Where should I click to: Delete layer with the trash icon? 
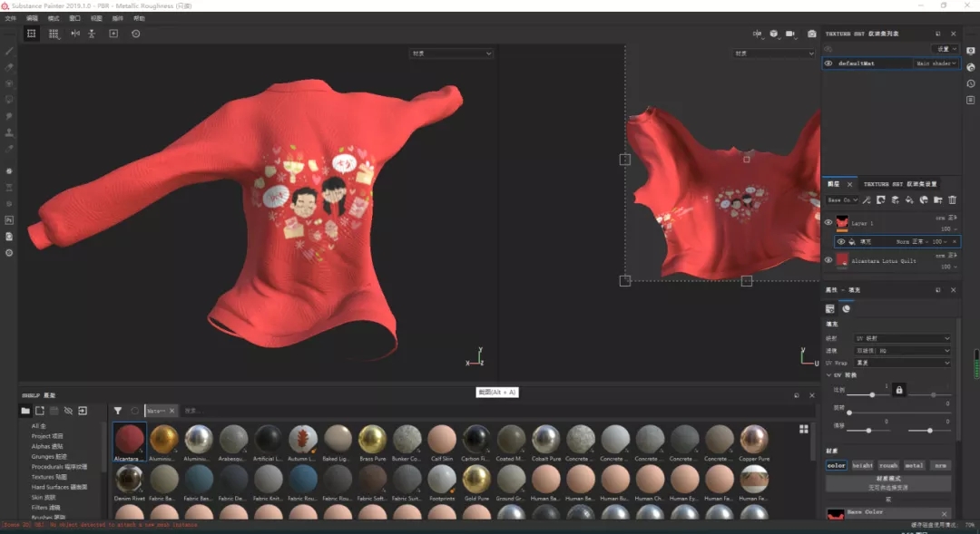point(953,199)
